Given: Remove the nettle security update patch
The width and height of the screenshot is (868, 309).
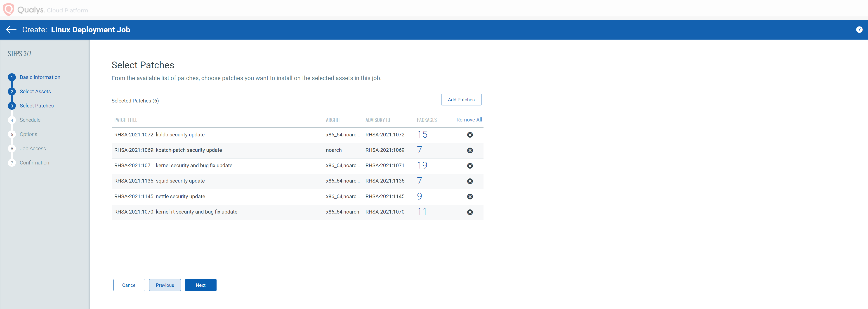Looking at the screenshot, I should [470, 197].
